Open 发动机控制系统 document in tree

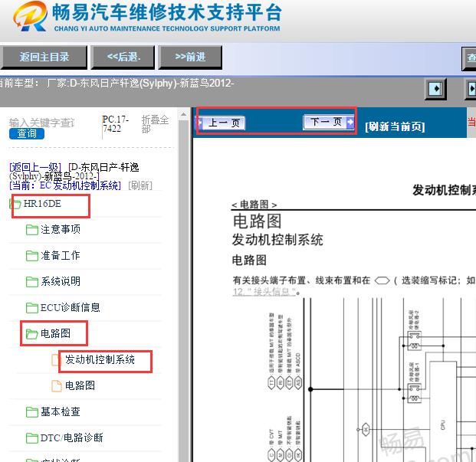tap(100, 360)
